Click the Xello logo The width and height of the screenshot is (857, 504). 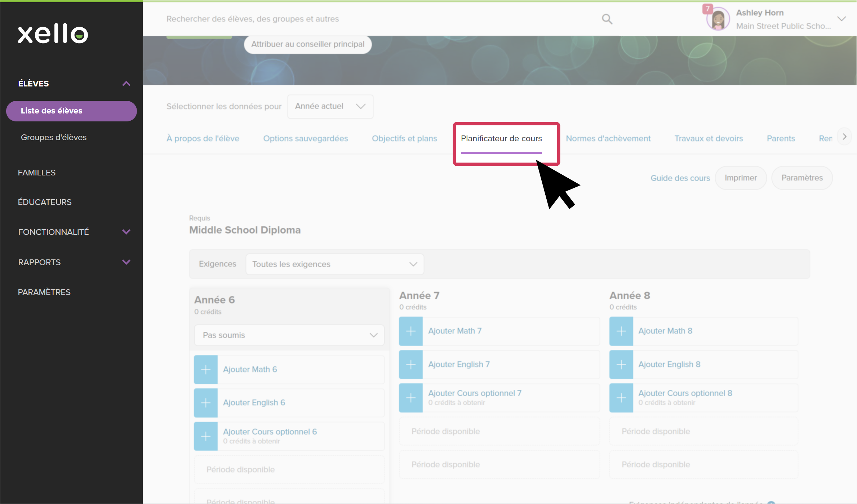[53, 34]
